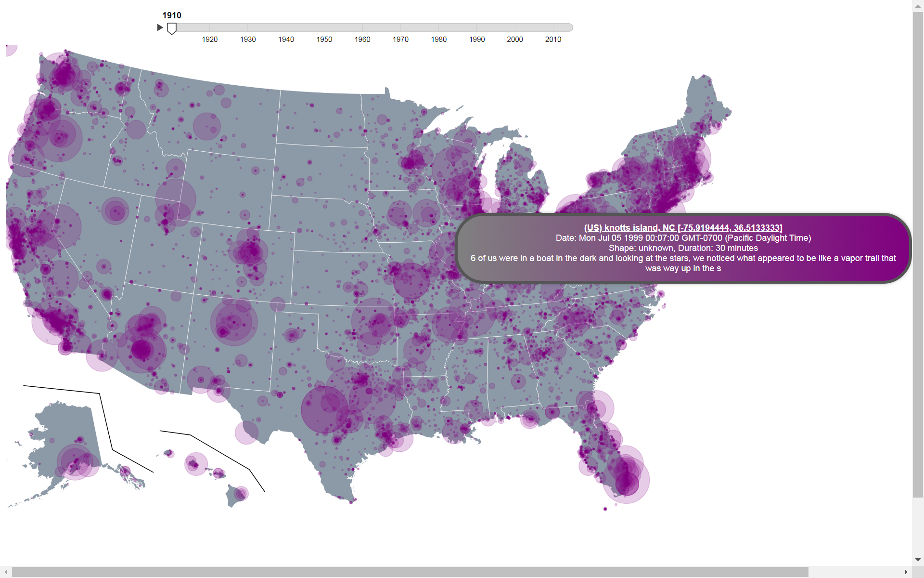This screenshot has width=924, height=578.
Task: Select the big sighting circle in New Mexico
Action: [x=234, y=322]
